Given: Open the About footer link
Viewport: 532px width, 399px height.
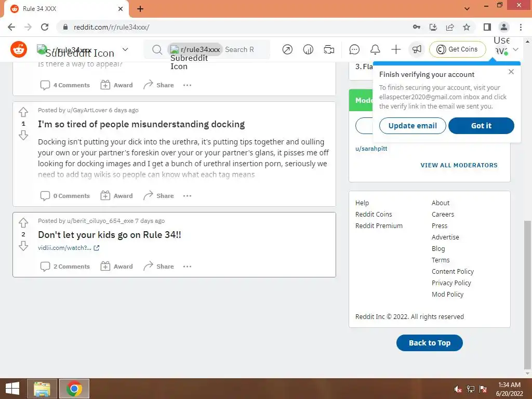Looking at the screenshot, I should coord(441,203).
